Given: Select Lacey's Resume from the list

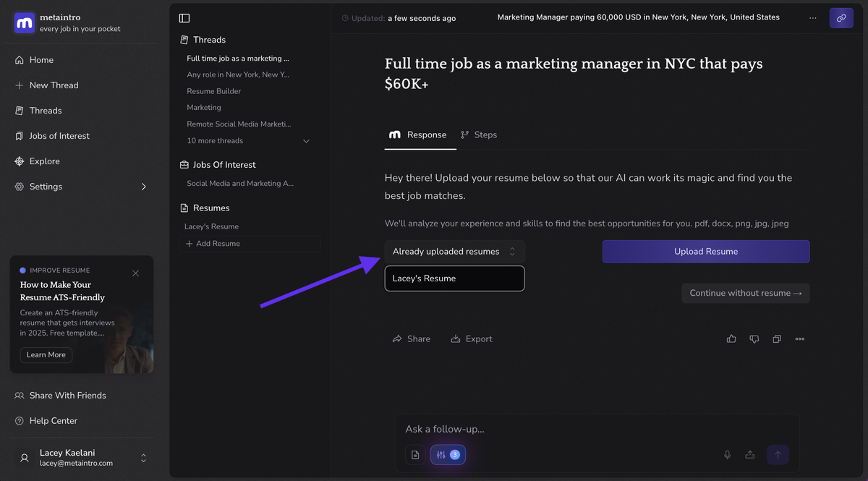Looking at the screenshot, I should pos(454,278).
